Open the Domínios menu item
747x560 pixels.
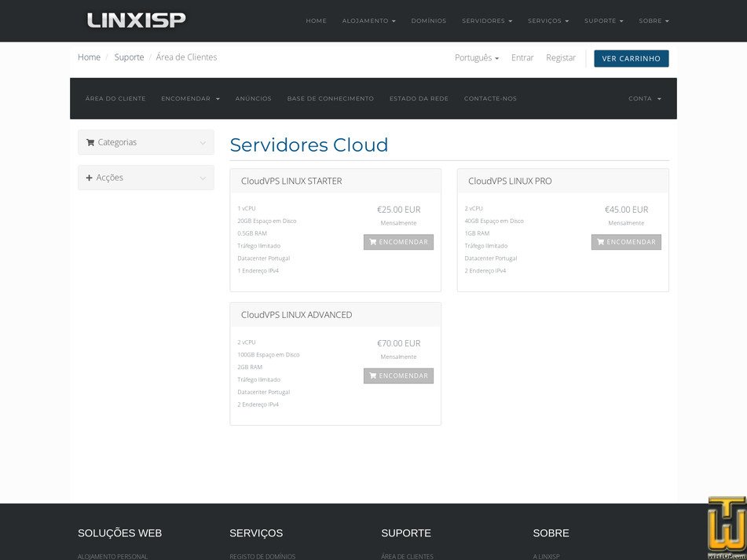(429, 21)
